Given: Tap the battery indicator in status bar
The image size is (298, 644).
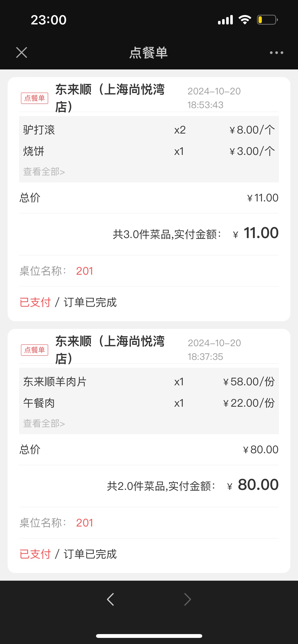Looking at the screenshot, I should pyautogui.click(x=267, y=20).
